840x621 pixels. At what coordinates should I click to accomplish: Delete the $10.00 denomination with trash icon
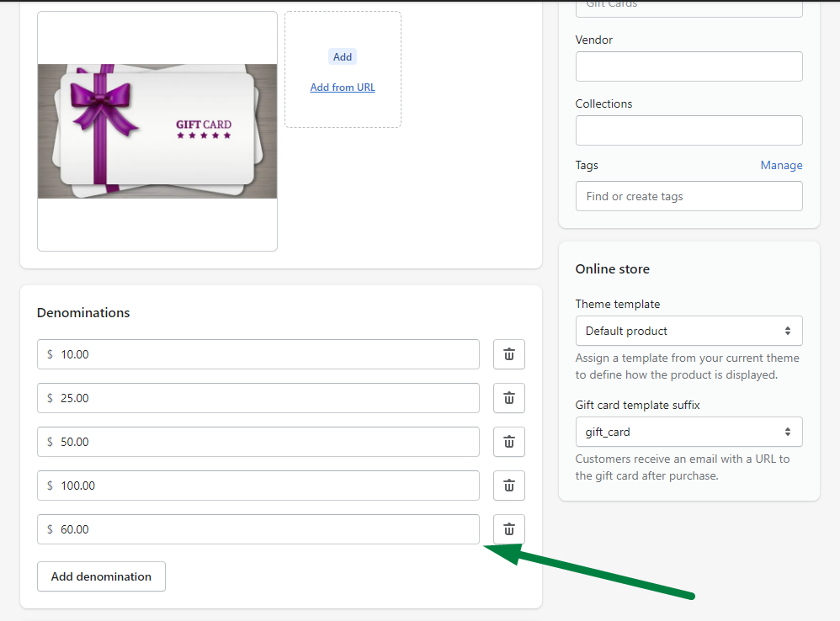(x=509, y=354)
